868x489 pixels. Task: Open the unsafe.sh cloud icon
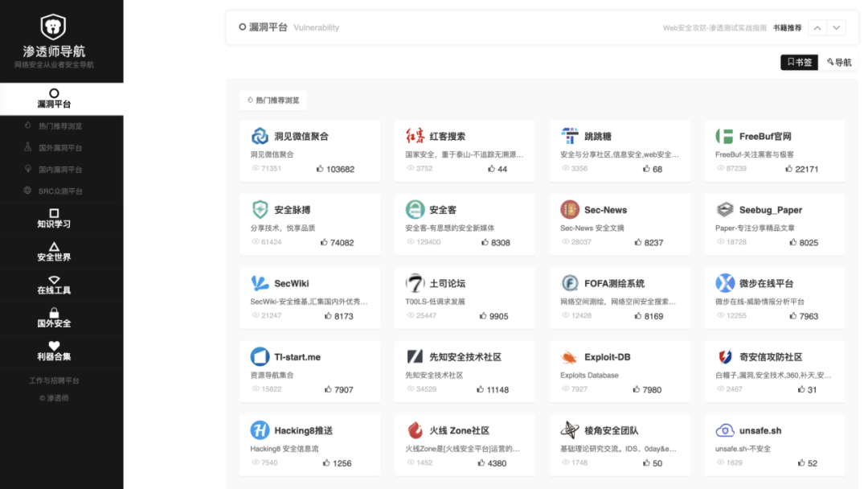(x=725, y=430)
